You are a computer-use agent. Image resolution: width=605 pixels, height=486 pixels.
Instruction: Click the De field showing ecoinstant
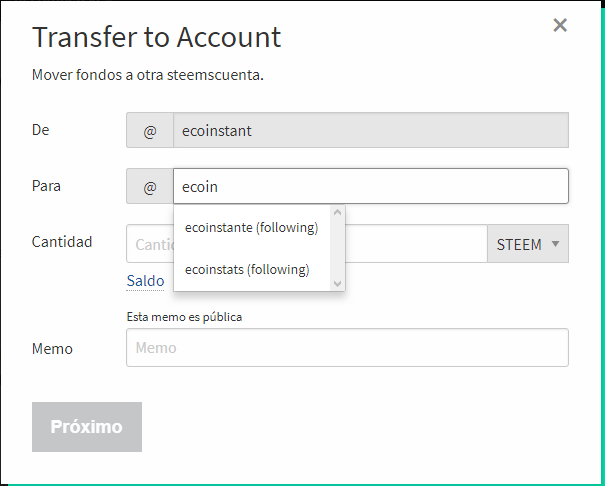370,131
